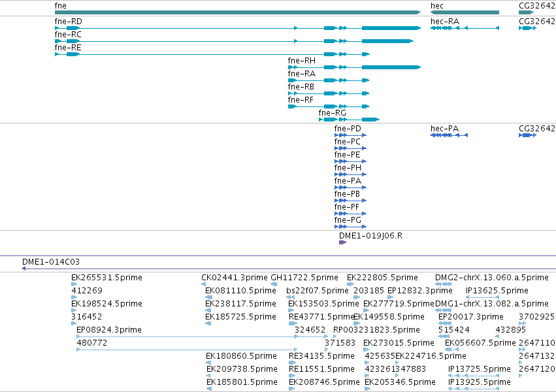Click RE11551.5prime EST label
This screenshot has height=392, width=556.
tap(322, 369)
